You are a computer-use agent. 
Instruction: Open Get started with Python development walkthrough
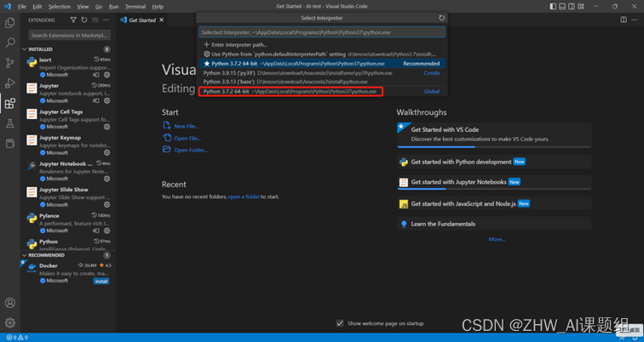click(494, 162)
